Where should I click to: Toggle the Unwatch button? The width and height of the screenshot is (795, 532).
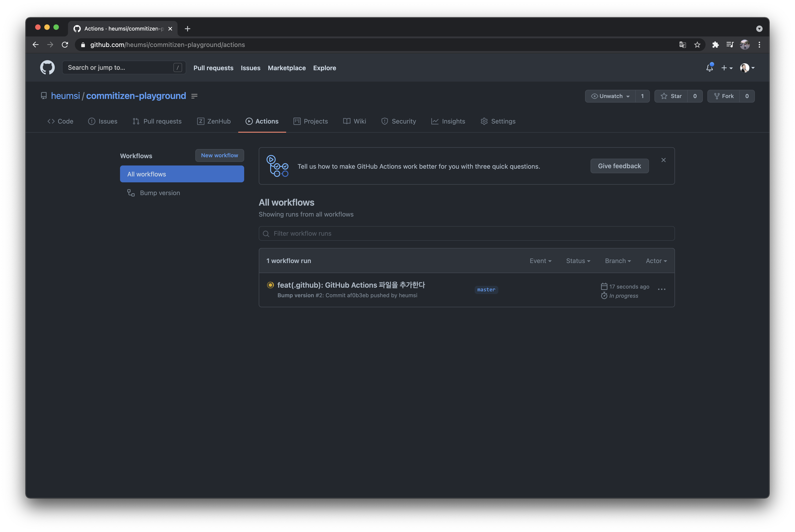coord(610,96)
